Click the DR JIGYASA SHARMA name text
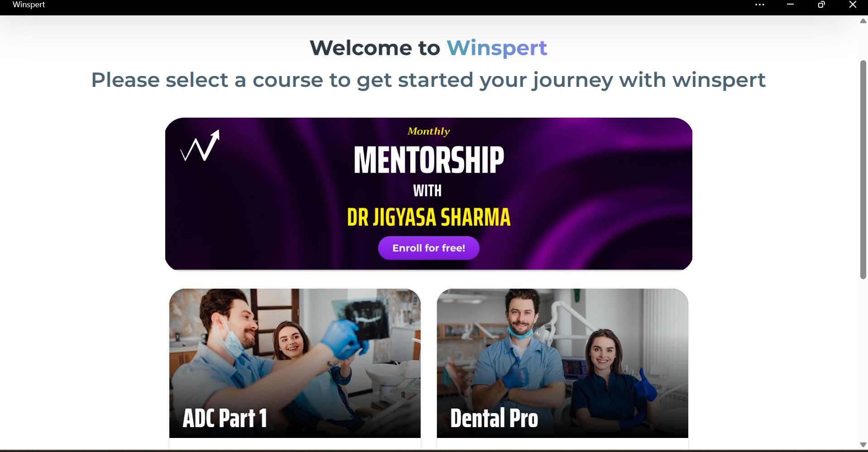The height and width of the screenshot is (452, 868). click(x=429, y=217)
